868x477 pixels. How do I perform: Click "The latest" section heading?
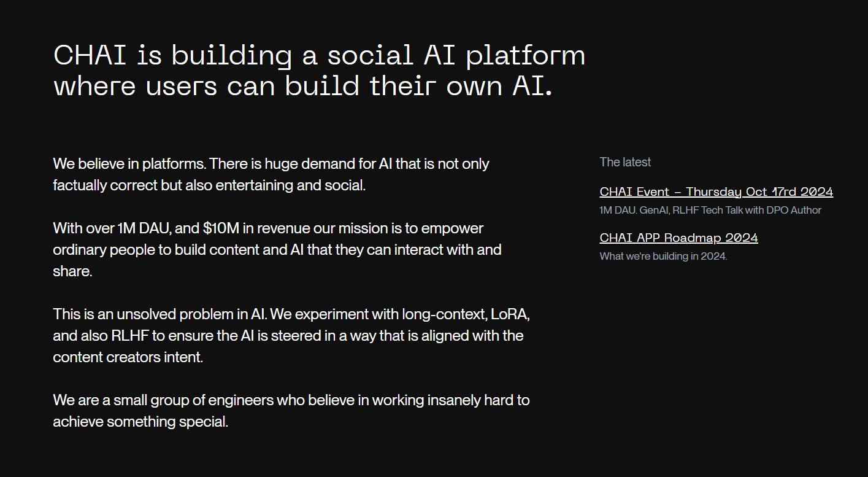click(625, 162)
